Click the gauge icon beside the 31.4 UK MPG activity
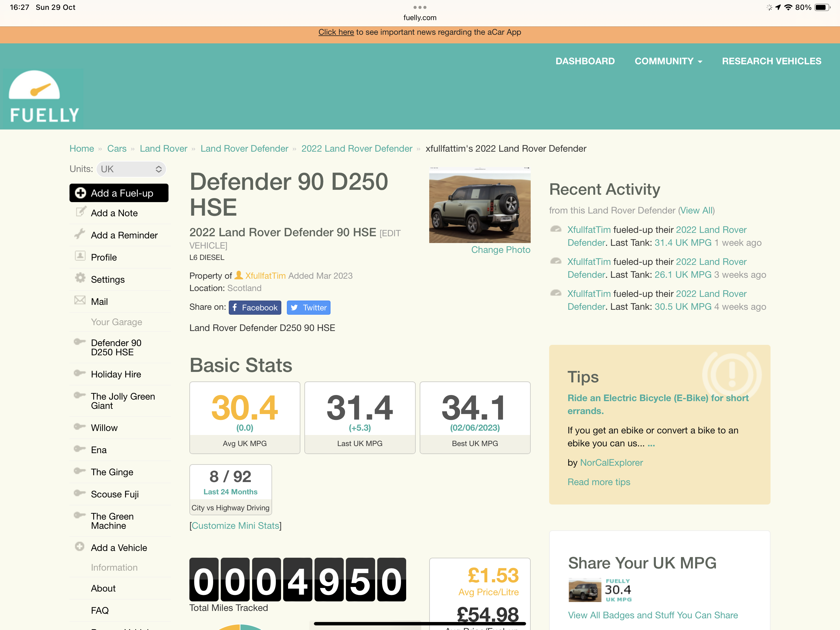The width and height of the screenshot is (840, 630). click(x=556, y=229)
